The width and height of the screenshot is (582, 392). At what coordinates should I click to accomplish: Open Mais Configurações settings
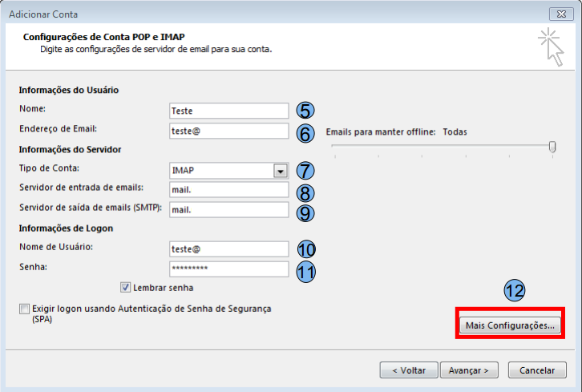click(x=509, y=325)
